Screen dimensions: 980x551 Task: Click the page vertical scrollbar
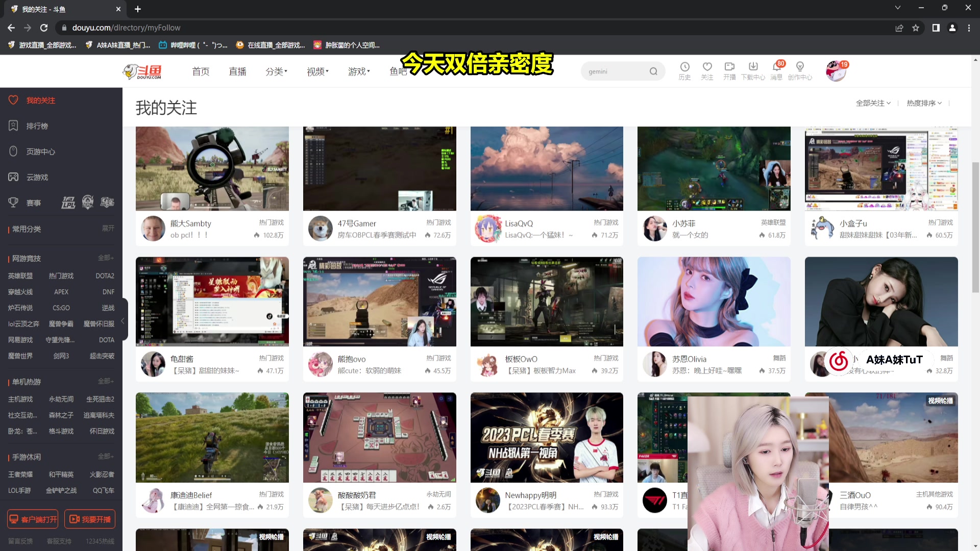[975, 227]
